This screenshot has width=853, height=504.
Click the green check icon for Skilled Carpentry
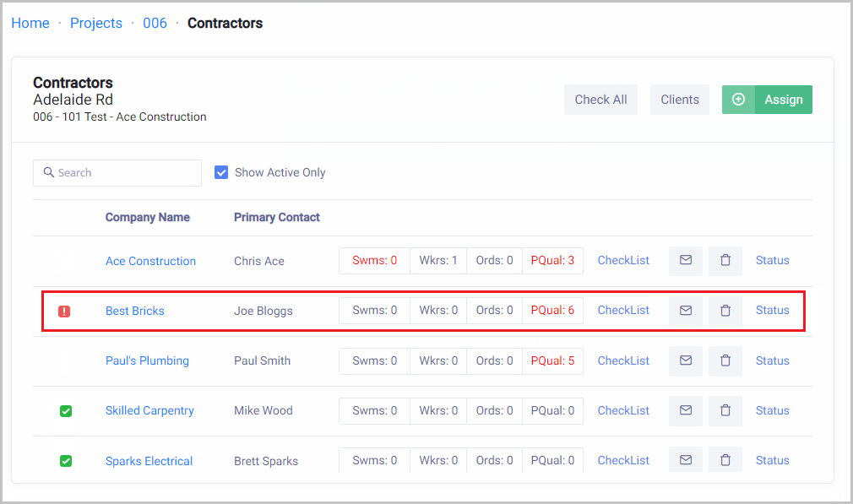coord(66,411)
